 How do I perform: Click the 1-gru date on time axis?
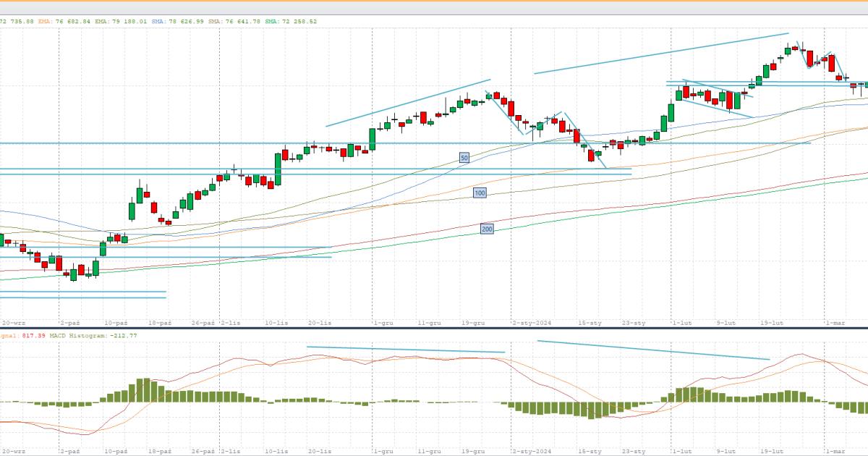(x=383, y=324)
